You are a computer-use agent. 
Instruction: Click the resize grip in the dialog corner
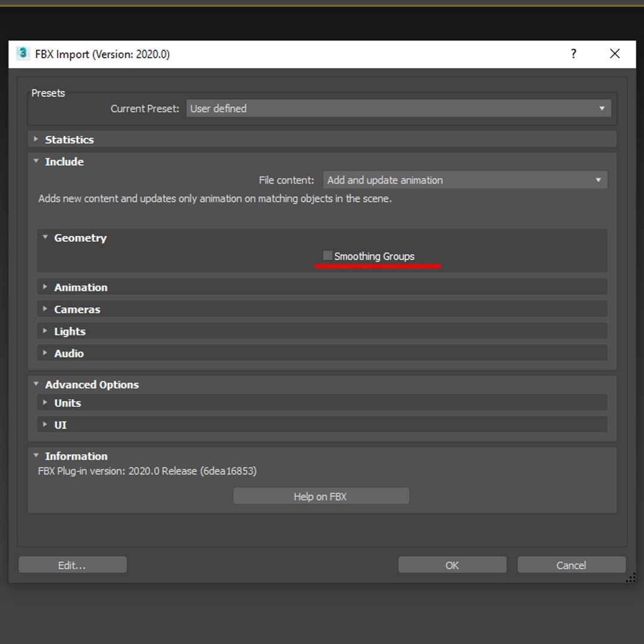pos(630,578)
